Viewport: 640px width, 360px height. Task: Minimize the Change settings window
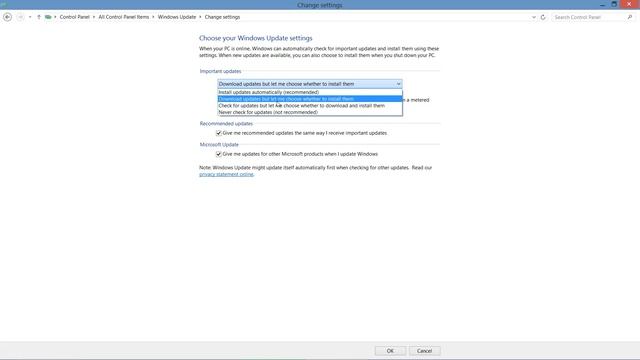(602, 4)
